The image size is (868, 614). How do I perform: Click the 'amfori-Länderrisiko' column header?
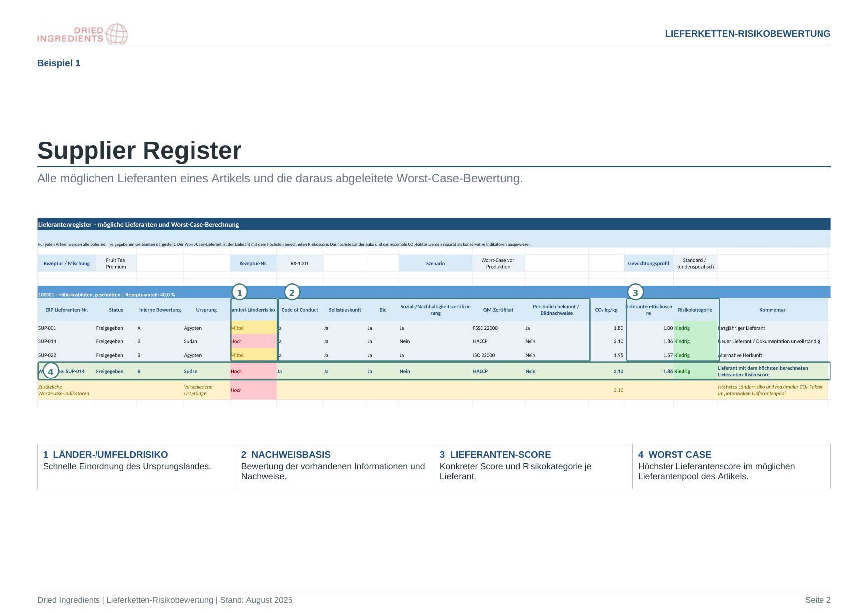(253, 310)
